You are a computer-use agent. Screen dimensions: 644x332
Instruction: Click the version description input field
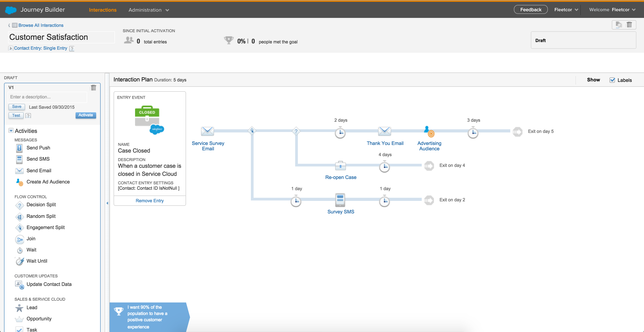47,97
